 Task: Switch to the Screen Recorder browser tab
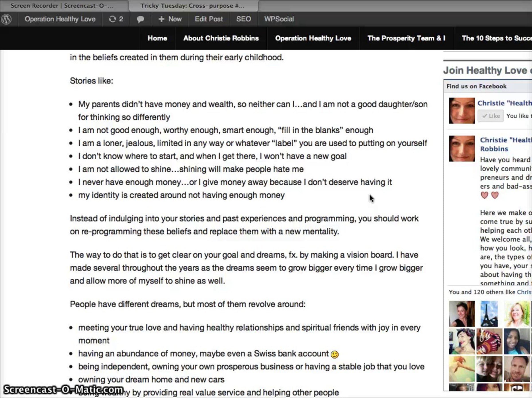point(62,6)
